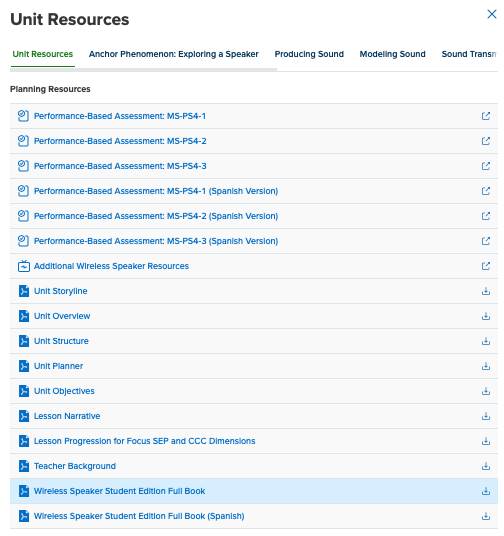Screen dimensions: 504x536
Task: Open external link icon for Additional Wireless Speaker Resources
Action: pos(486,266)
